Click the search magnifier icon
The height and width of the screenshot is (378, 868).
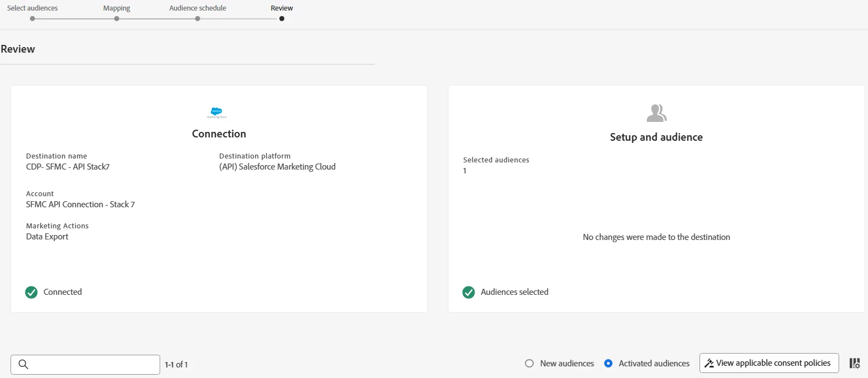(x=23, y=364)
